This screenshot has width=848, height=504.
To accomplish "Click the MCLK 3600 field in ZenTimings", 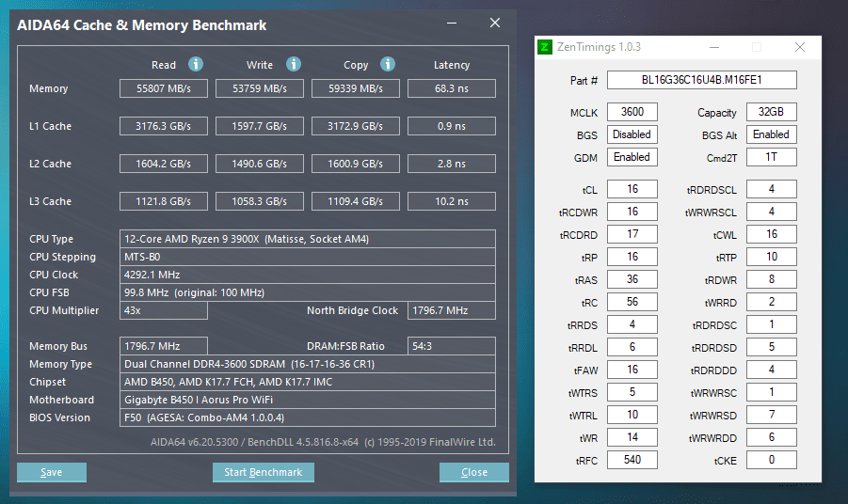I will click(x=632, y=112).
